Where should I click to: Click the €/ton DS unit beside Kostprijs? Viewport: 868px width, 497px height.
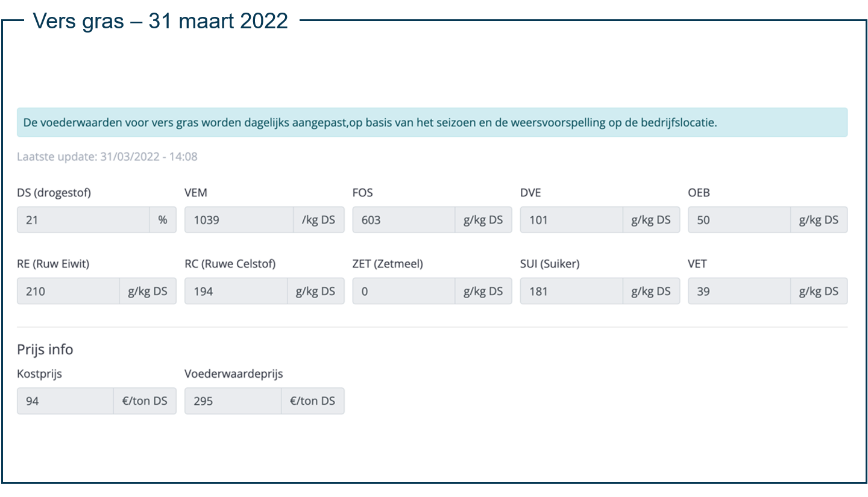(145, 401)
